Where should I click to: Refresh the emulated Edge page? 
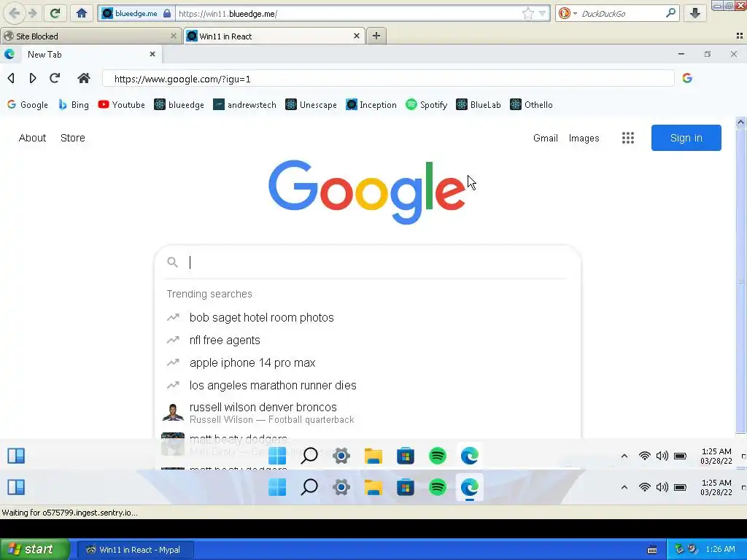tap(55, 78)
